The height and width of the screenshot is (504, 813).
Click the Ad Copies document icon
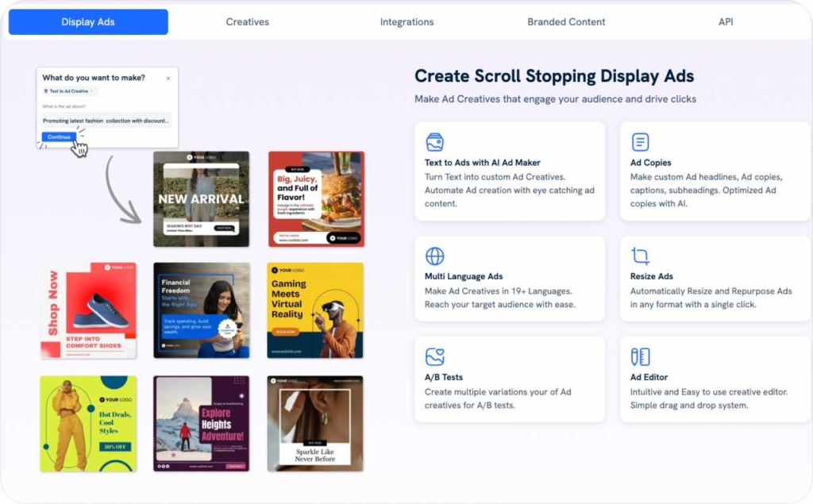tap(639, 141)
